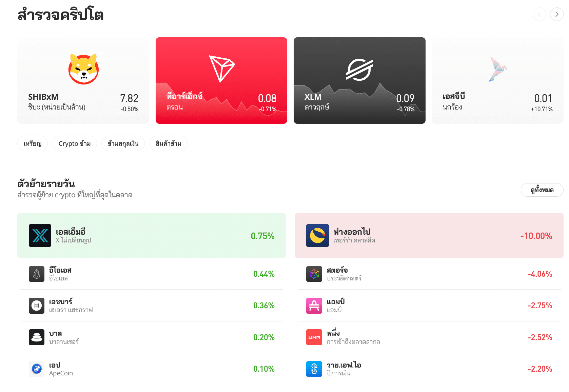Click the yearn.finance blue icon
The image size is (569, 392).
click(x=314, y=369)
